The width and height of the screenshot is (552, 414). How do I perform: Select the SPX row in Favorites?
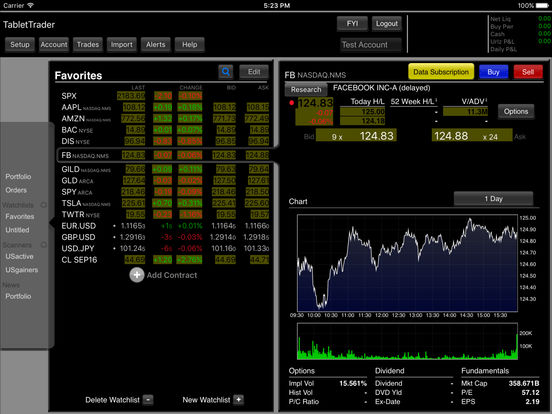click(x=165, y=96)
